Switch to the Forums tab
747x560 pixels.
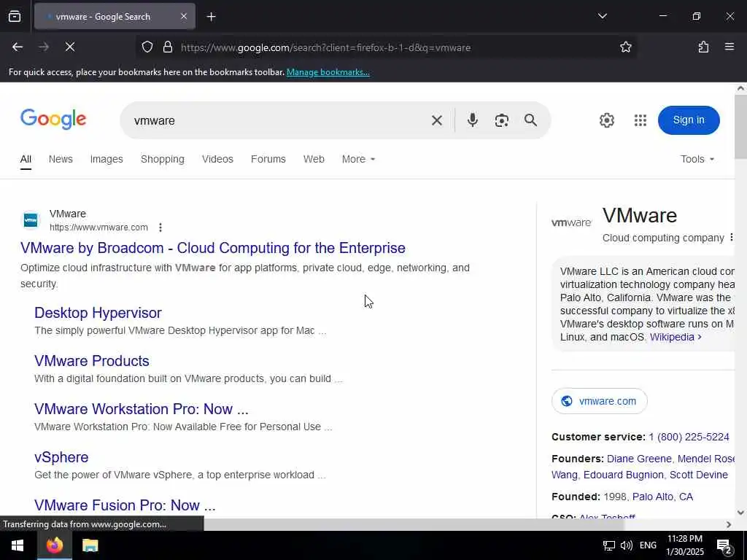[268, 159]
